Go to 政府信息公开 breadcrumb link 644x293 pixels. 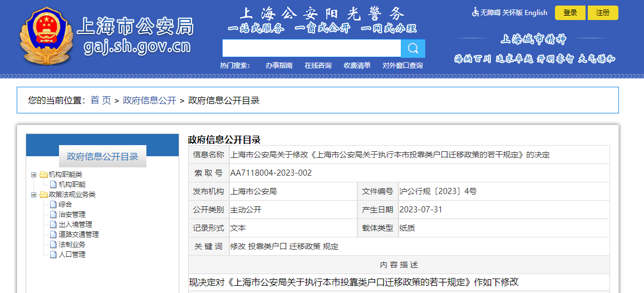pyautogui.click(x=150, y=100)
